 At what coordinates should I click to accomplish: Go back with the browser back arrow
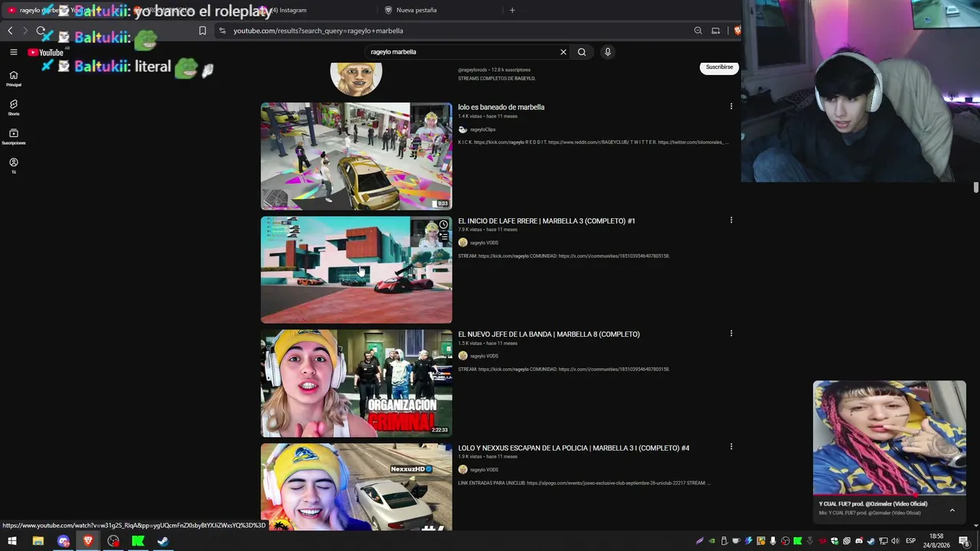10,31
